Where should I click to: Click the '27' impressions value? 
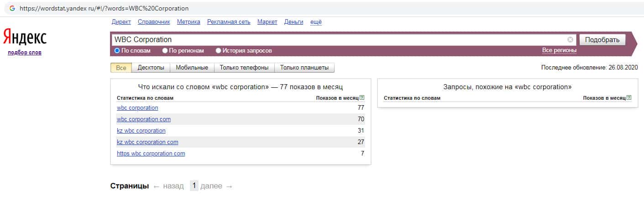point(361,142)
